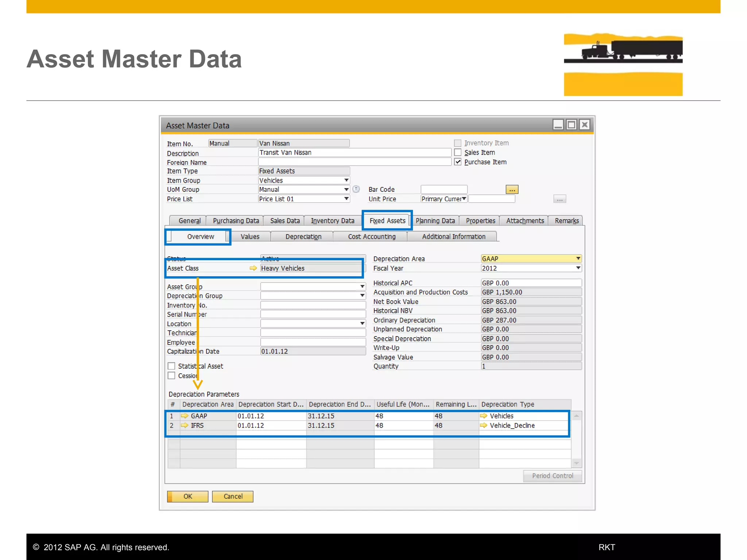Screen dimensions: 747x560
Task: Click the Technician input field
Action: point(313,333)
